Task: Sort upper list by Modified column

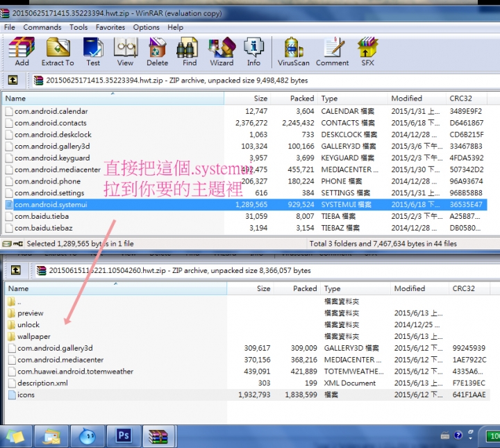Action: [417, 98]
